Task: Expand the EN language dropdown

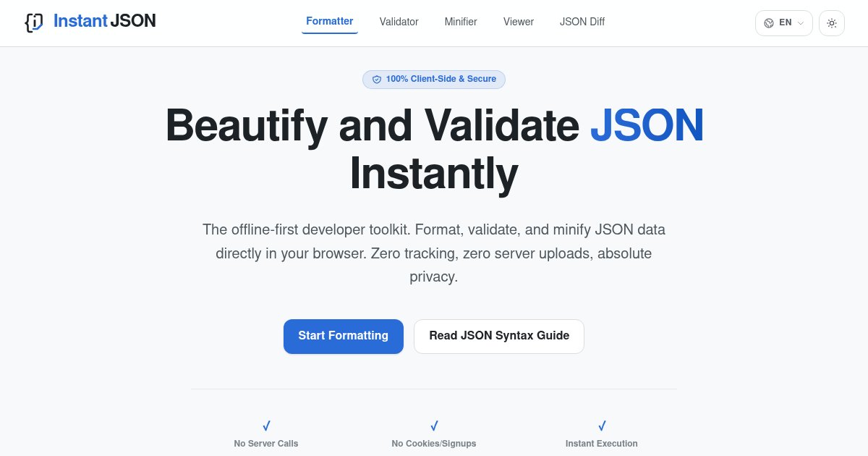Action: coord(784,23)
